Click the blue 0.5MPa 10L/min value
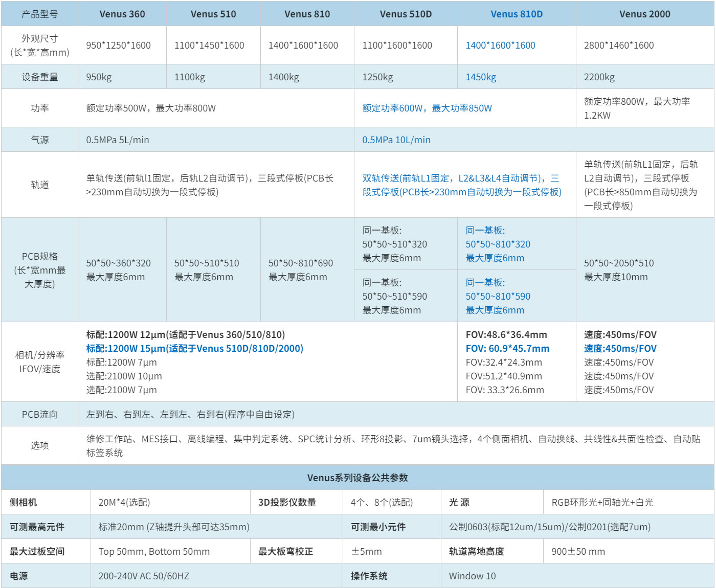Viewport: 716px width, 588px height. click(x=396, y=140)
